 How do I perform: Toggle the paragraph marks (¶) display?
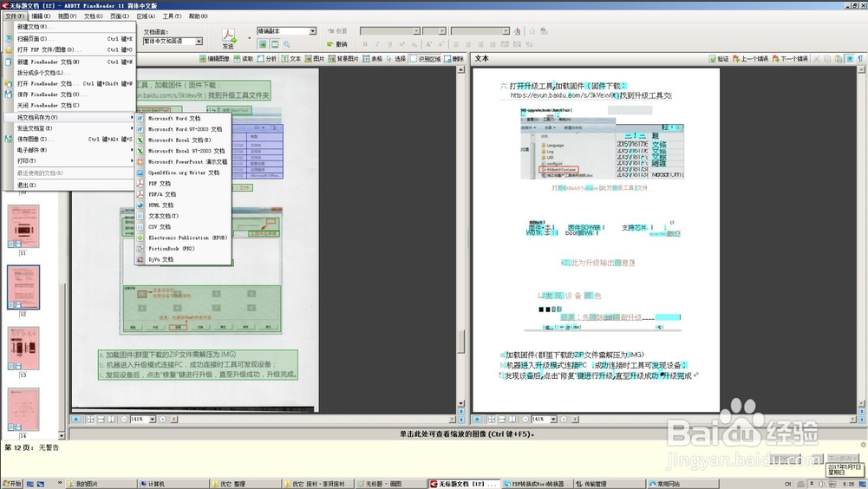pyautogui.click(x=860, y=59)
